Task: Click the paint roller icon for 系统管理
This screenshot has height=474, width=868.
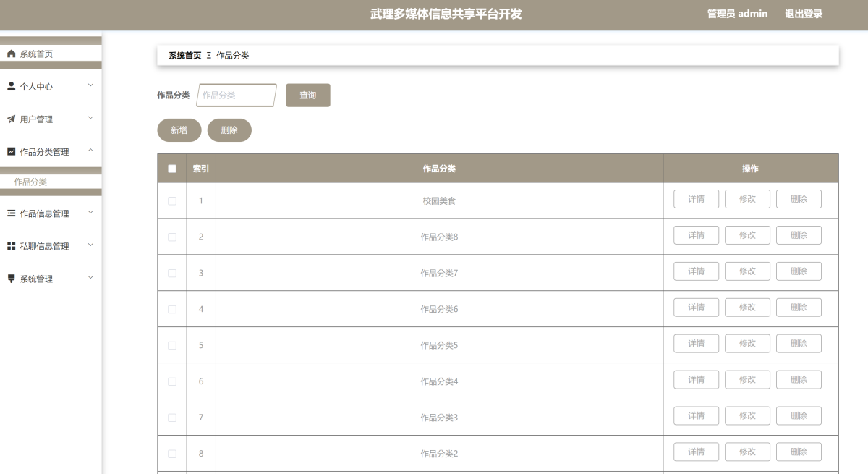Action: point(11,279)
